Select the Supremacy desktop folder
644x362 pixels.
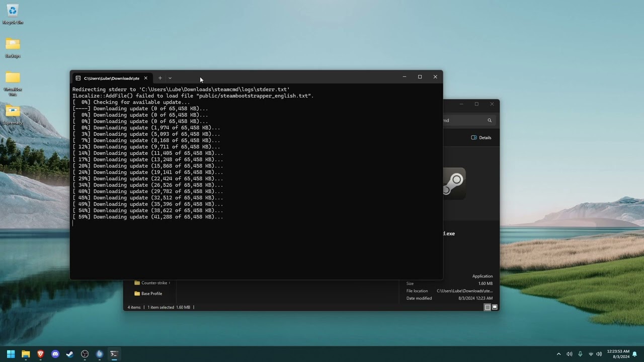[x=13, y=115]
